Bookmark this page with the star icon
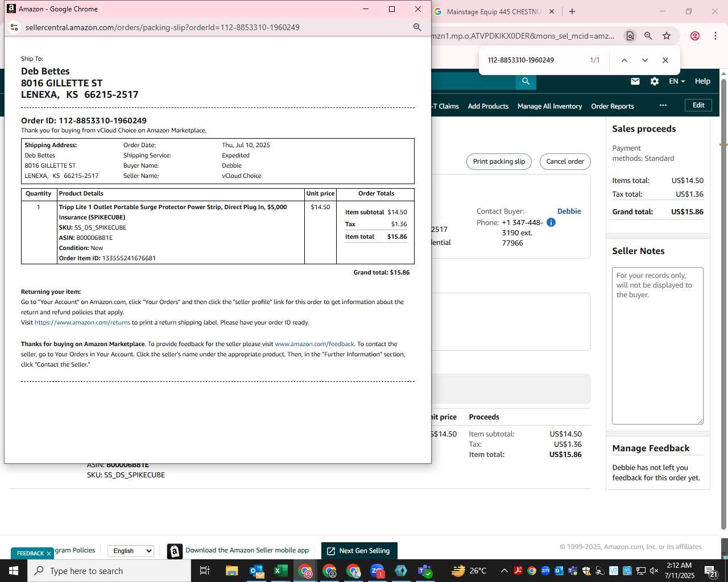The height and width of the screenshot is (582, 728). point(667,36)
